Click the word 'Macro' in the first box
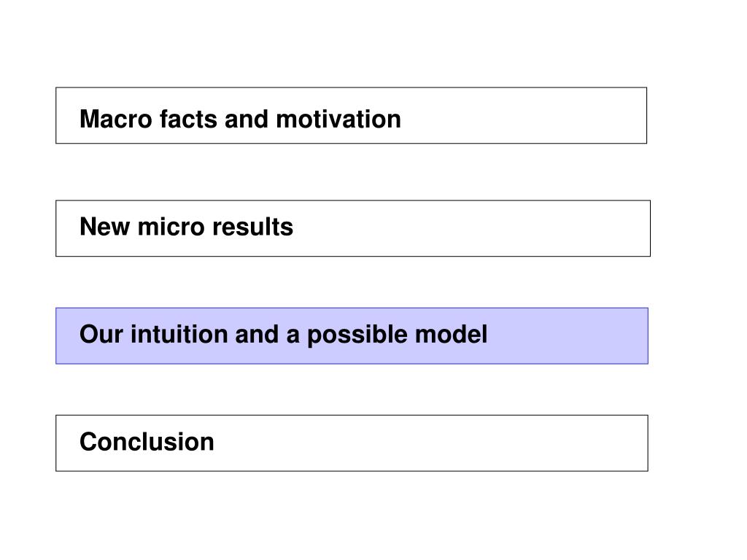This screenshot has width=747, height=560. [116, 119]
